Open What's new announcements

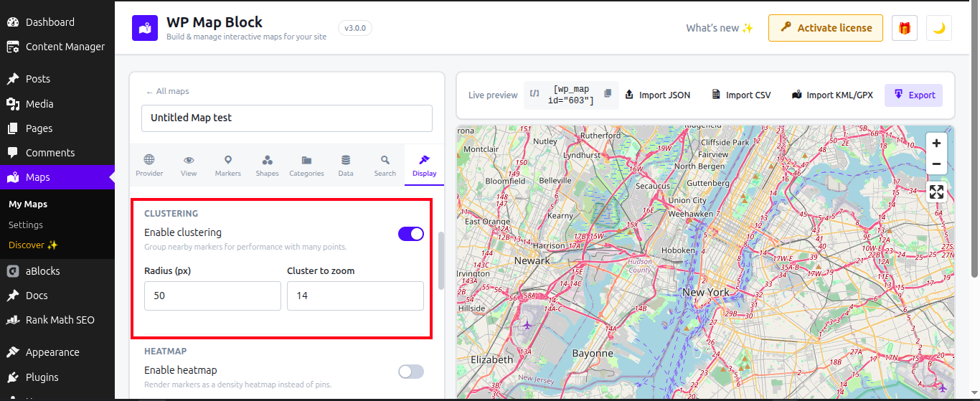(720, 28)
